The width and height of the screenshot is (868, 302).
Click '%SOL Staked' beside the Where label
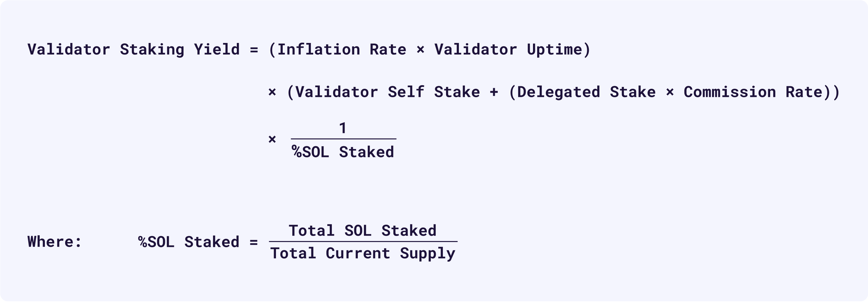pos(189,242)
